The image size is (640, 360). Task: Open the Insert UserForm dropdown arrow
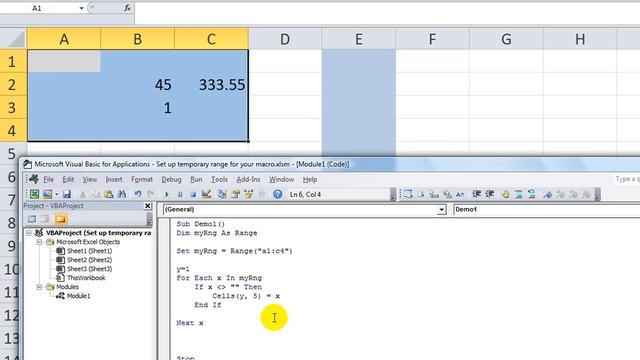point(57,195)
